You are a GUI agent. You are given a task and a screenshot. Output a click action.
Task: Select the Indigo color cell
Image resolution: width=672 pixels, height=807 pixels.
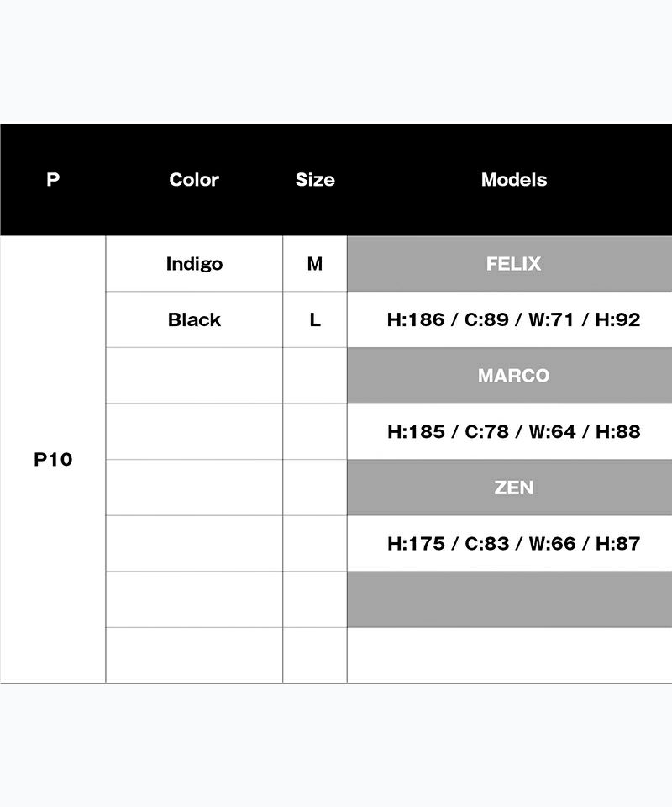194,264
